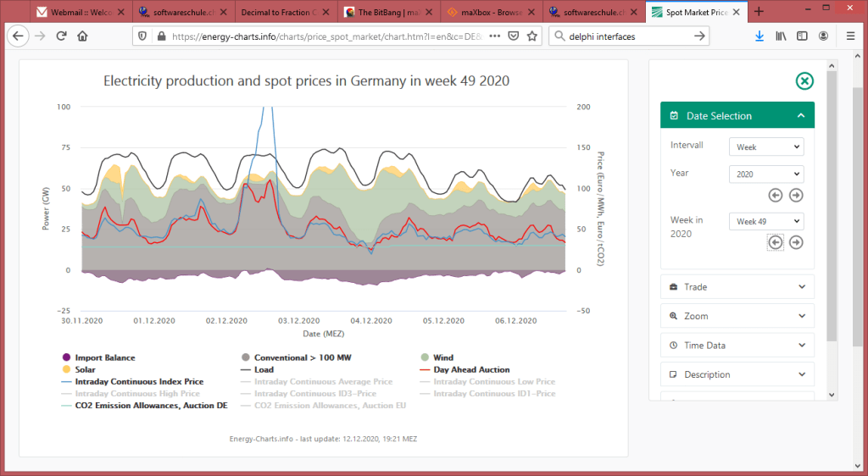868x476 pixels.
Task: Close the side panel with green X icon
Action: pyautogui.click(x=804, y=80)
